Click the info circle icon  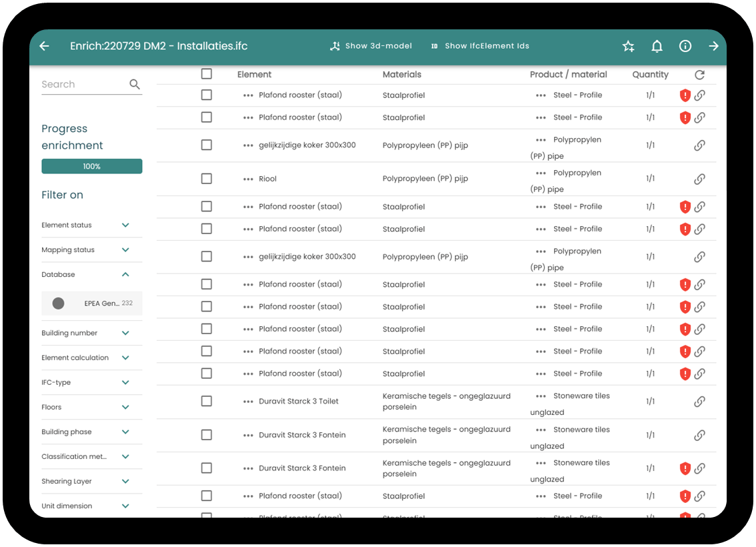pos(685,46)
